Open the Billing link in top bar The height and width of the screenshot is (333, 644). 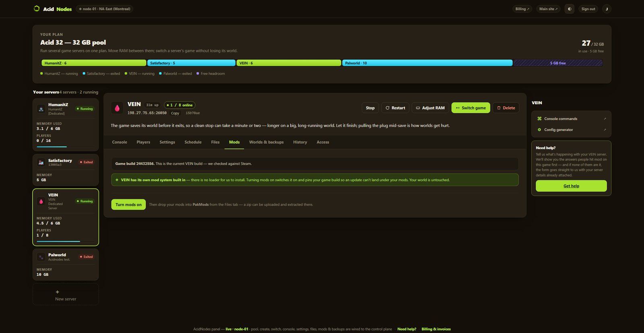click(522, 9)
